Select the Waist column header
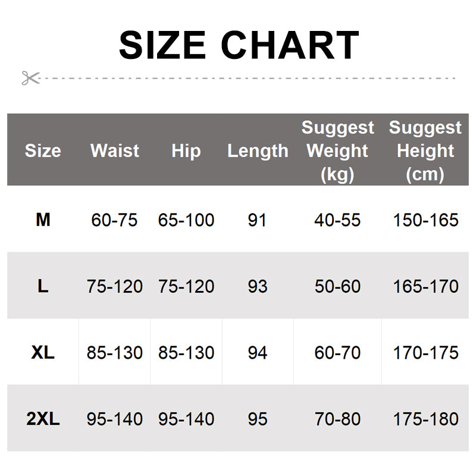 [x=115, y=151]
